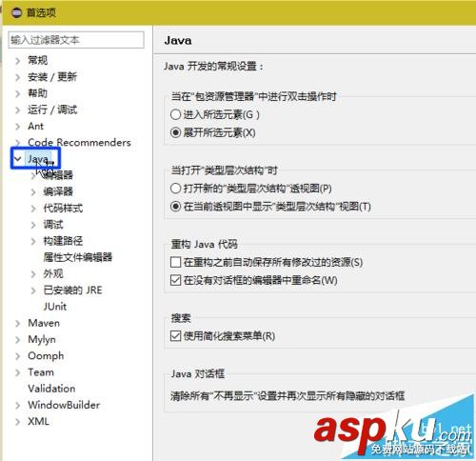Open the 编译器 preferences page
This screenshot has height=461, width=476.
58,191
